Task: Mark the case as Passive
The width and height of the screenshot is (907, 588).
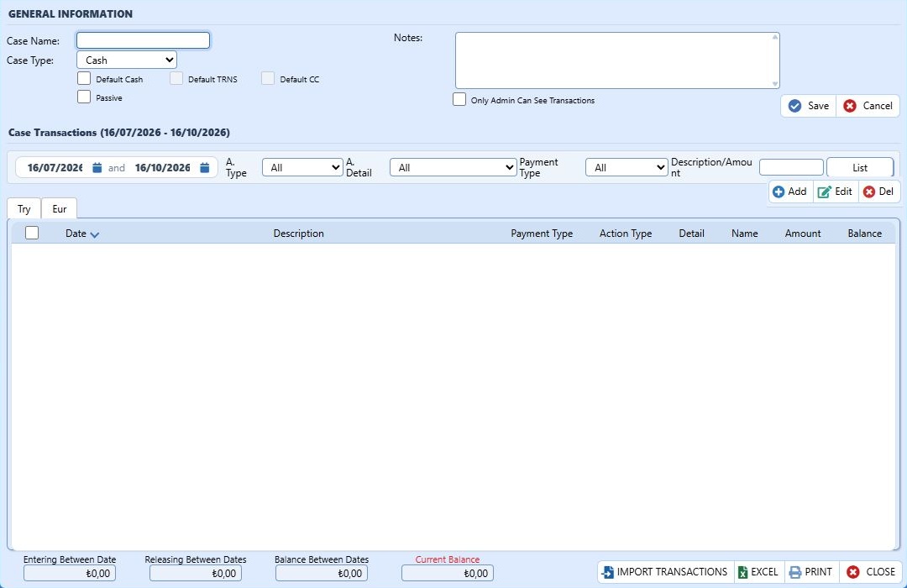Action: click(84, 97)
